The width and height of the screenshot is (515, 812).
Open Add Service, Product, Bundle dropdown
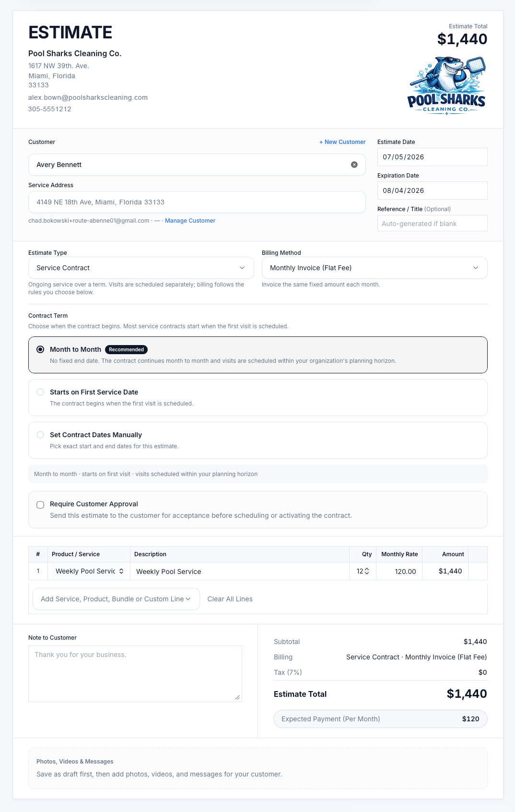click(x=116, y=599)
